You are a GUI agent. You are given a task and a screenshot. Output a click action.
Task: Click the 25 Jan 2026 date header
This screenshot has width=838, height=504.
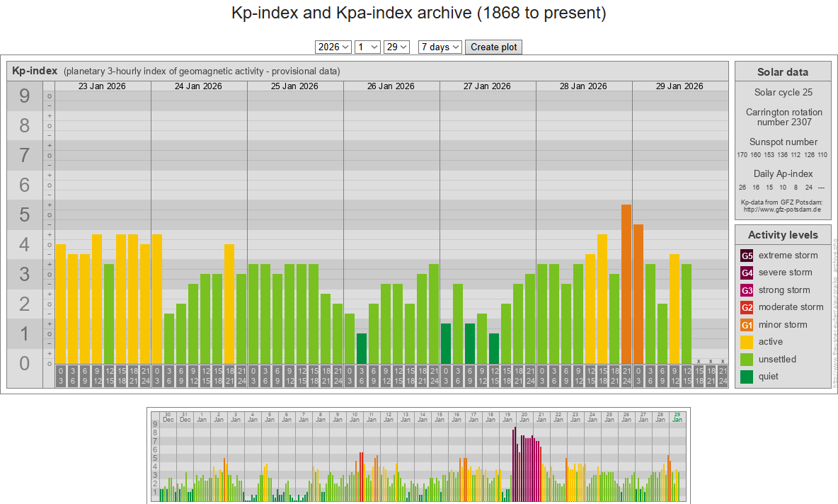[294, 86]
